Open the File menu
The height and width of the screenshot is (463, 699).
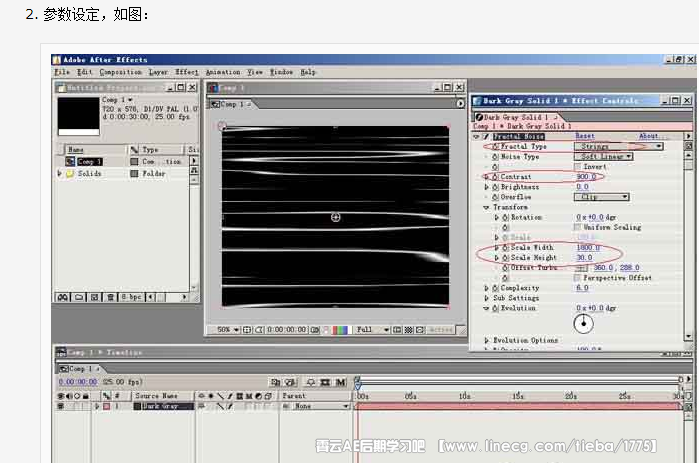coord(62,72)
